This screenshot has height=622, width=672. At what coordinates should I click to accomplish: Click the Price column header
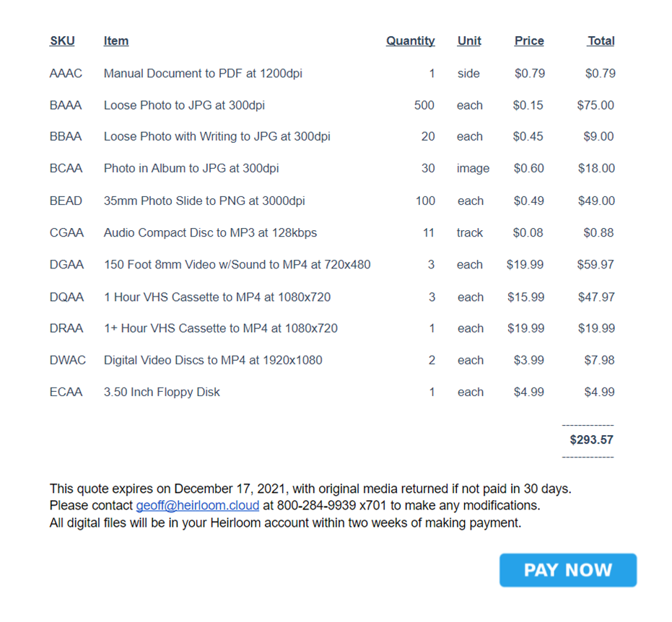[x=529, y=40]
